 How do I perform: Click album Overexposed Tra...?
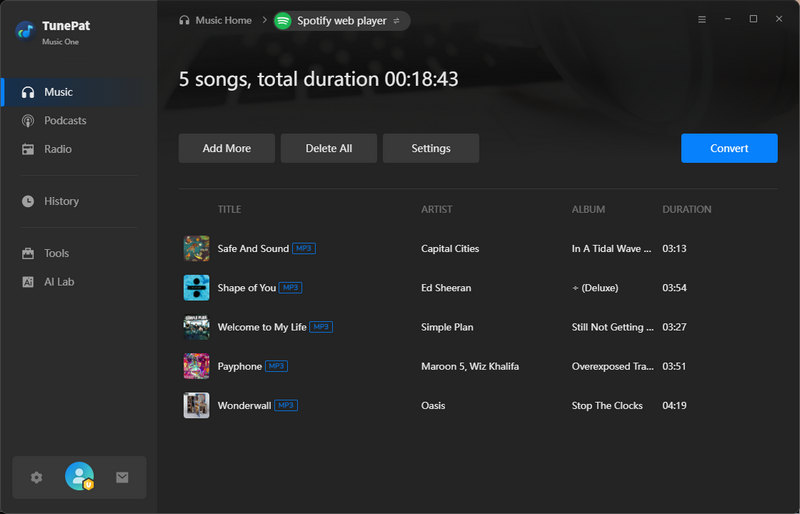pyautogui.click(x=612, y=366)
